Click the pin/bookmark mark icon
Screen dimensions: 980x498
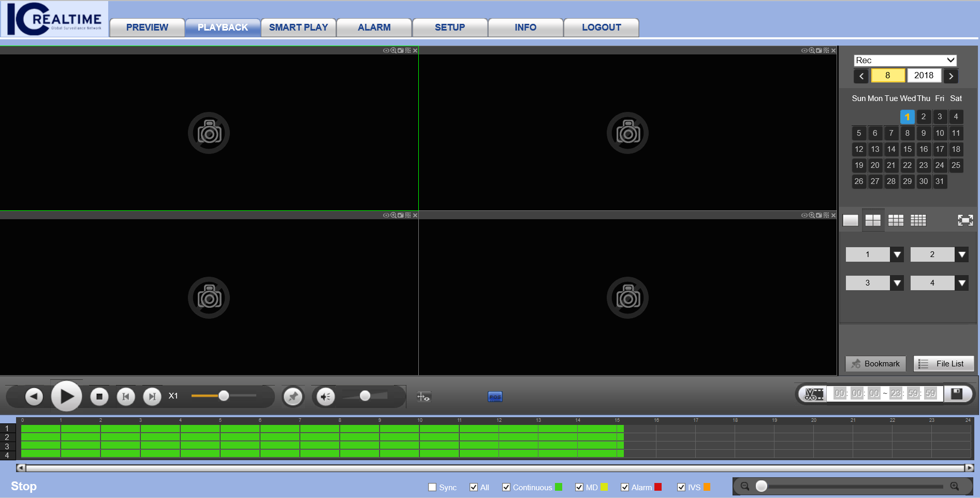[293, 397]
